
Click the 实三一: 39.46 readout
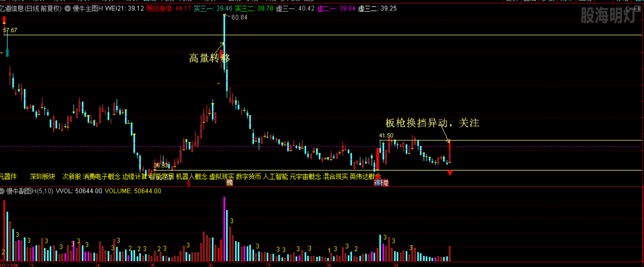tap(213, 8)
